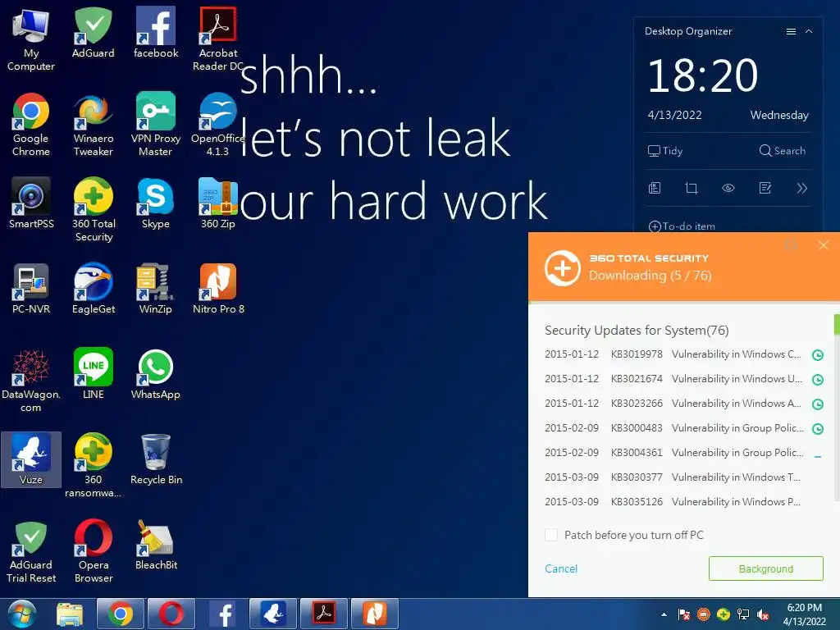Select the EagleGet desktop icon

coord(94,288)
